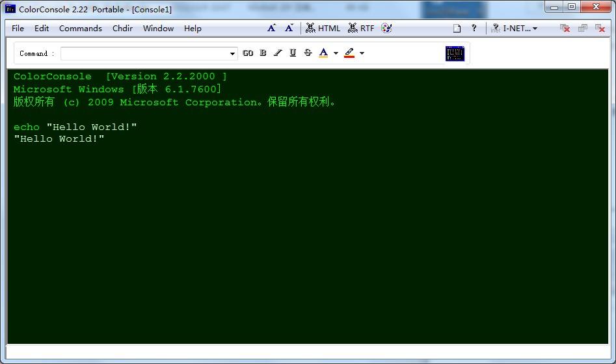The width and height of the screenshot is (616, 364).
Task: Minimize the ColorConsole window
Action: 554,7
